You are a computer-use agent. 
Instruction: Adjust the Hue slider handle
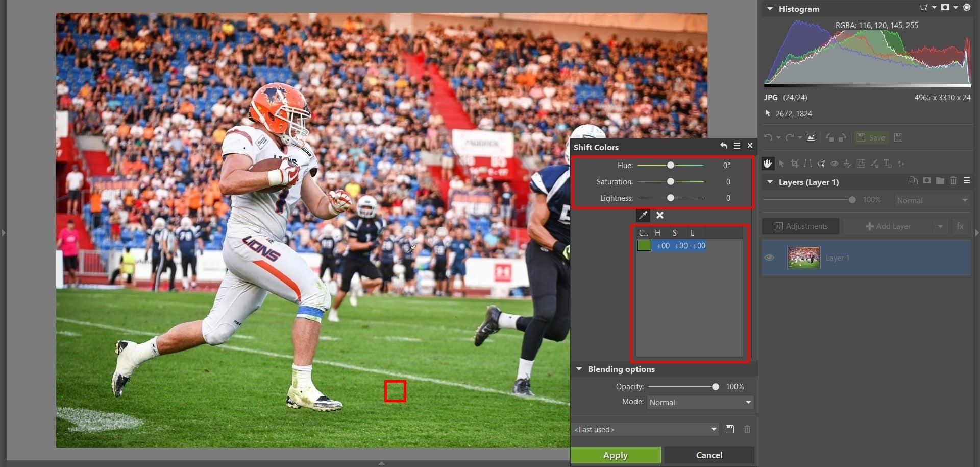(671, 165)
